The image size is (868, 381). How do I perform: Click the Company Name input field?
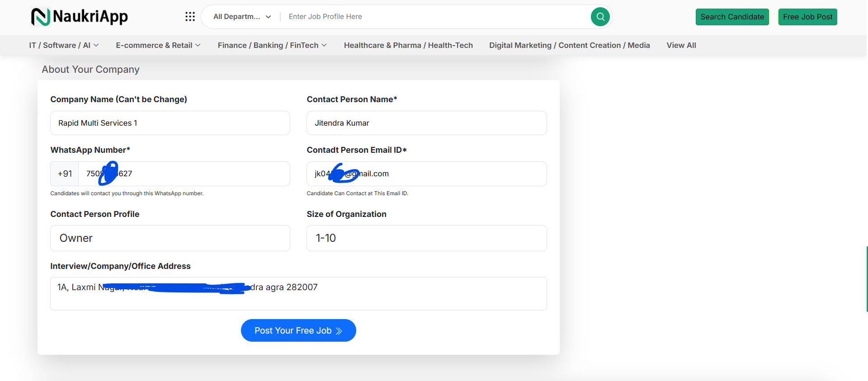click(x=170, y=123)
